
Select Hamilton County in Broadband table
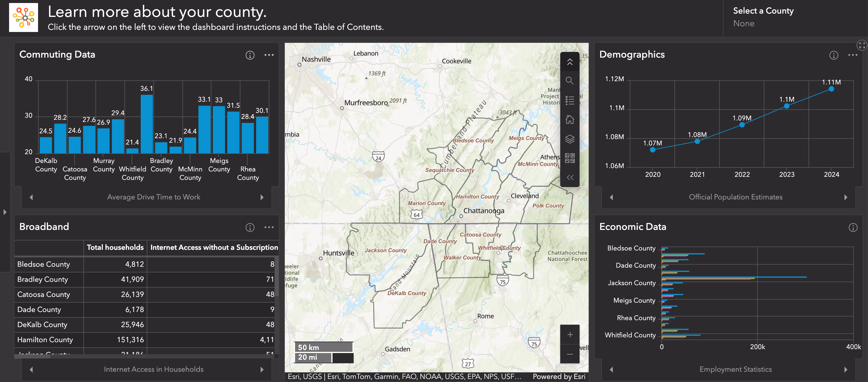(145, 340)
